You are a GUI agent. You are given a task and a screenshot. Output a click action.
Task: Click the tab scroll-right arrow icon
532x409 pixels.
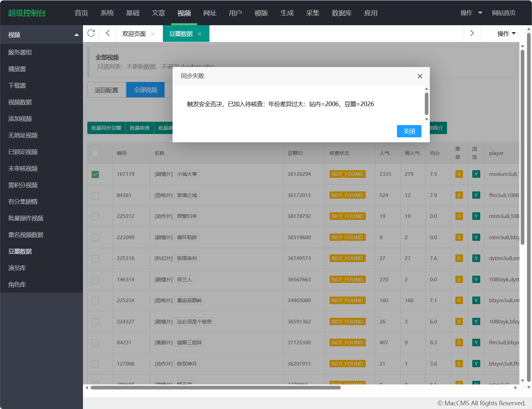tap(472, 33)
